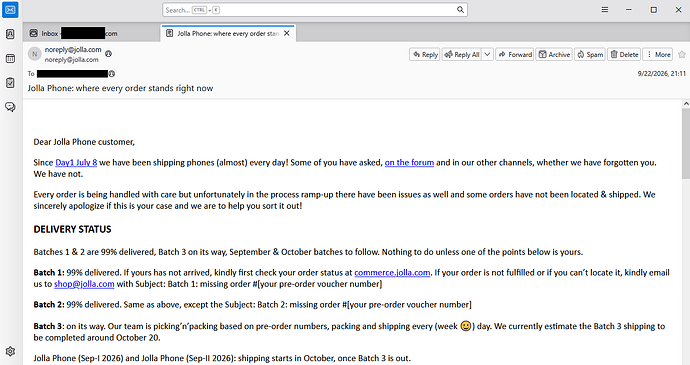Click the DELIVERY STATUS heading
This screenshot has height=365, width=690.
(72, 229)
